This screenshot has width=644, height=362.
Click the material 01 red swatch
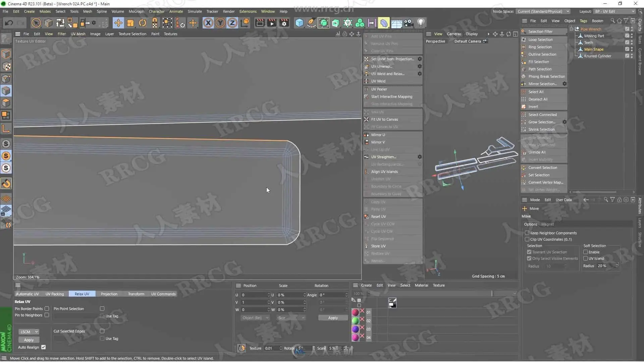tap(355, 312)
